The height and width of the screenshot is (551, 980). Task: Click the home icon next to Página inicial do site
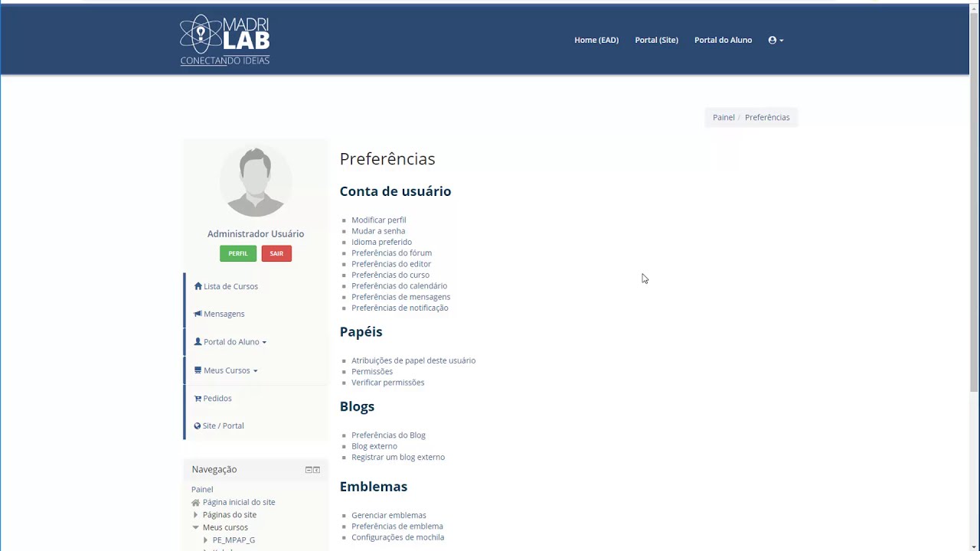pyautogui.click(x=196, y=503)
